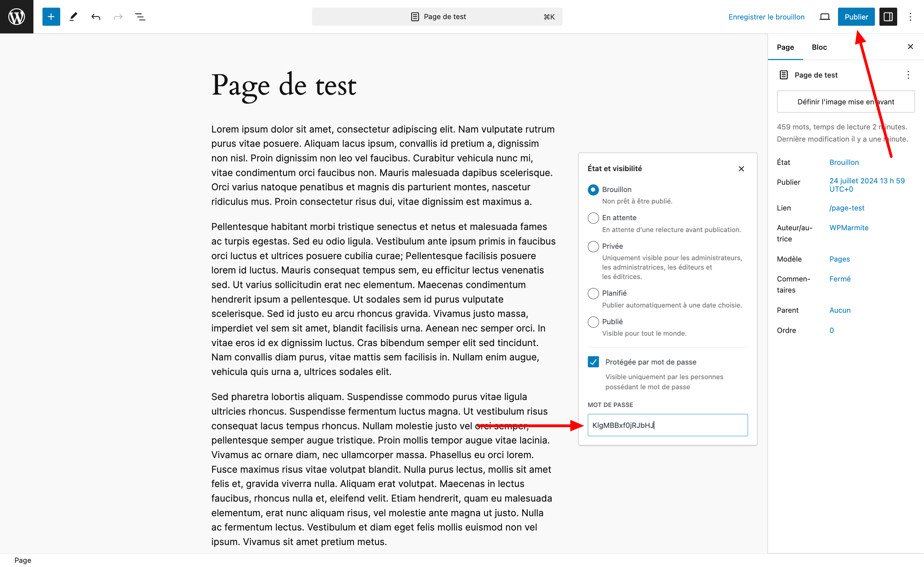This screenshot has width=924, height=567.
Task: Select the pencil Tools icon
Action: click(x=73, y=16)
